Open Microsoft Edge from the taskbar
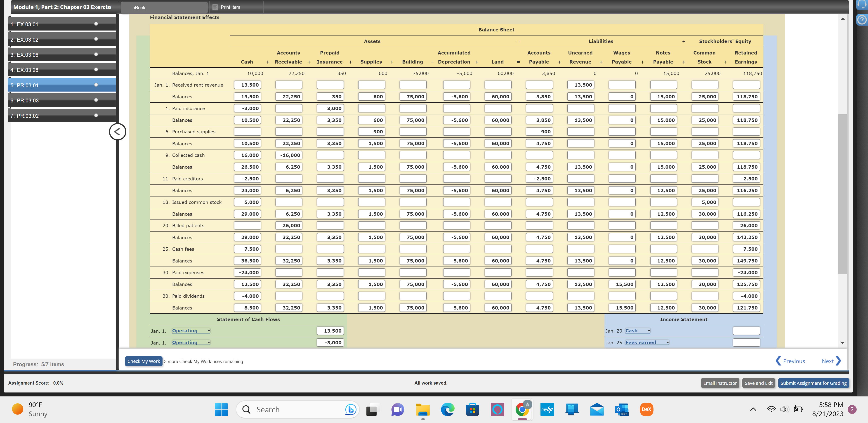 [x=447, y=409]
